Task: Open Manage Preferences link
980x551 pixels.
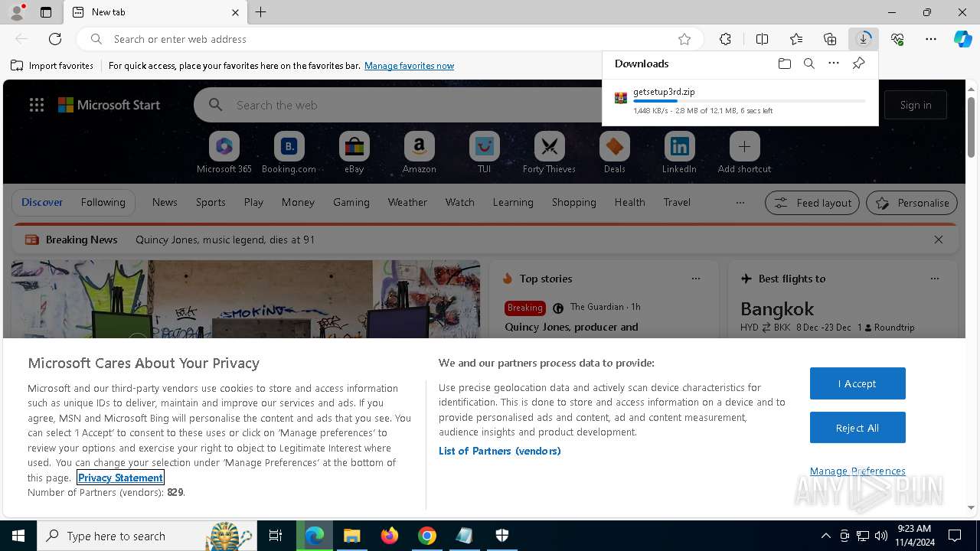Action: click(857, 471)
